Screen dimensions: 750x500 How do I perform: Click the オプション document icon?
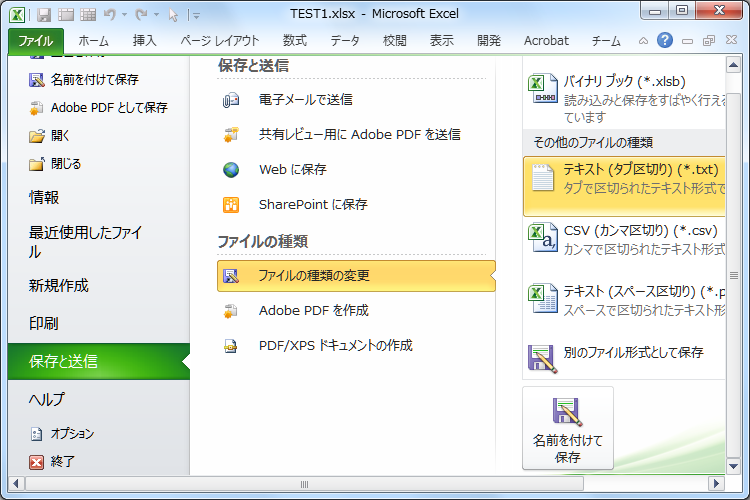(x=36, y=434)
